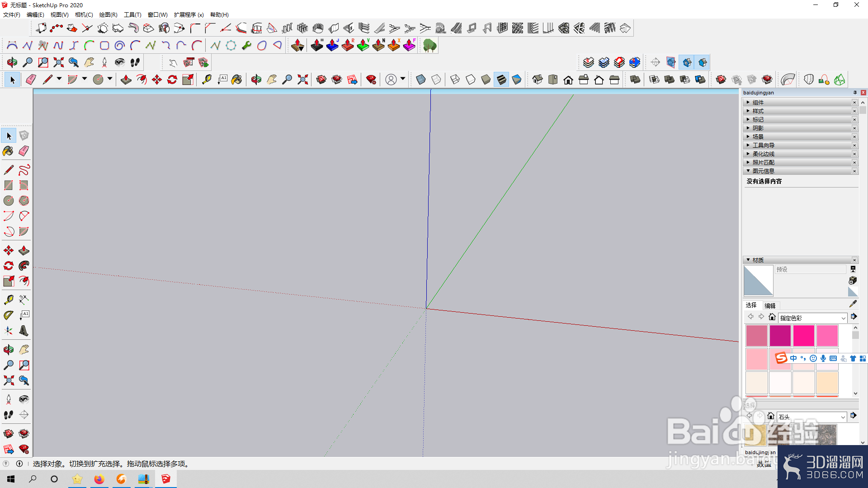This screenshot has width=868, height=488.
Task: Enable Wireframe face style
Action: click(455, 80)
